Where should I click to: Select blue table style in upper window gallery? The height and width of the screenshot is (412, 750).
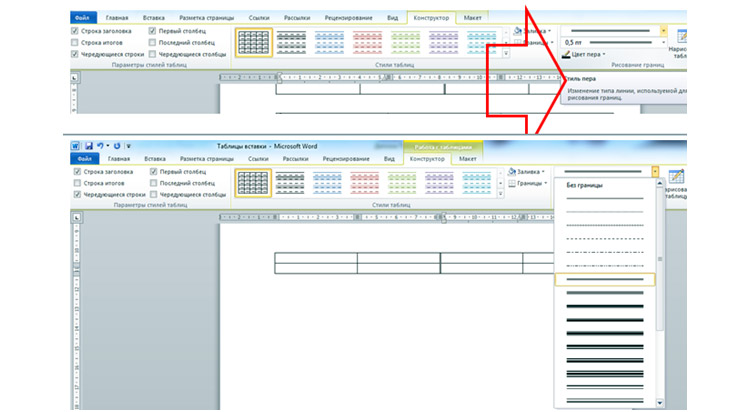click(x=329, y=42)
